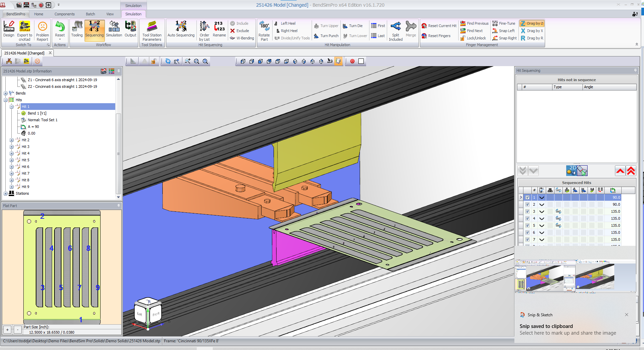Expand the Hit 2 tree node
The image size is (644, 350).
pos(12,140)
